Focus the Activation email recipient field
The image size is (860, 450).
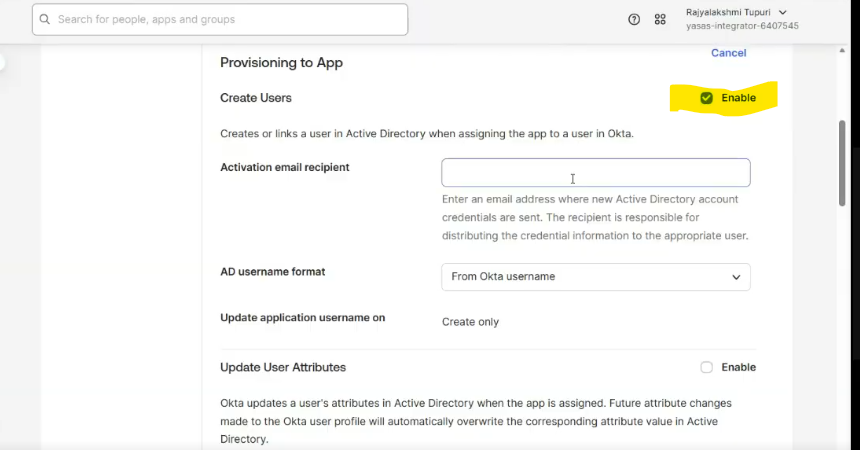[595, 172]
